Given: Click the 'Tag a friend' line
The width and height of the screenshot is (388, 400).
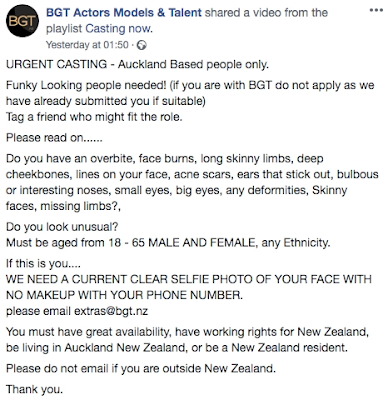Looking at the screenshot, I should tap(94, 117).
